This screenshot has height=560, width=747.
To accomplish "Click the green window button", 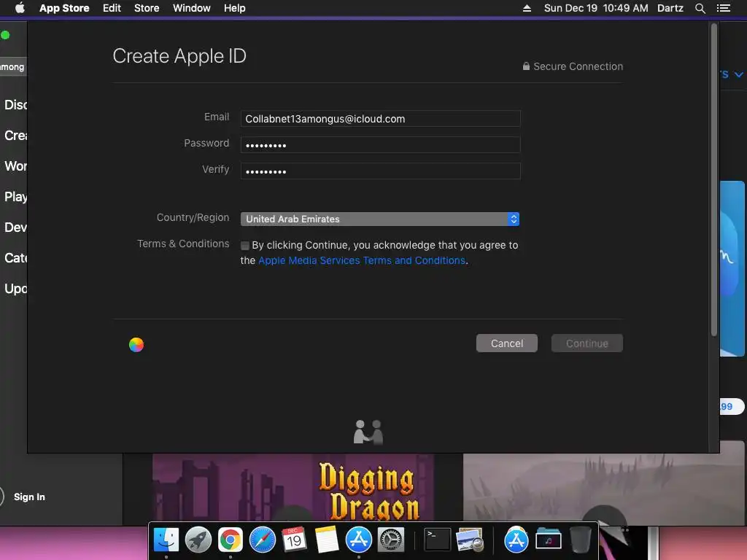I will [x=5, y=35].
